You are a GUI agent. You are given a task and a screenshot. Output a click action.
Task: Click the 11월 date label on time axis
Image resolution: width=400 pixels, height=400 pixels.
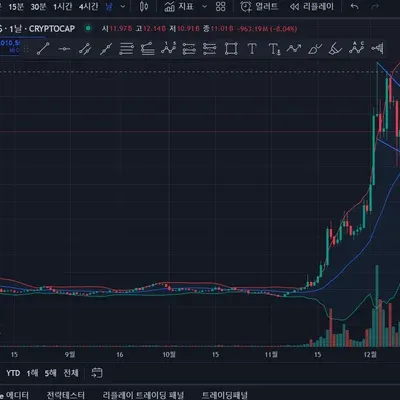pos(271,354)
